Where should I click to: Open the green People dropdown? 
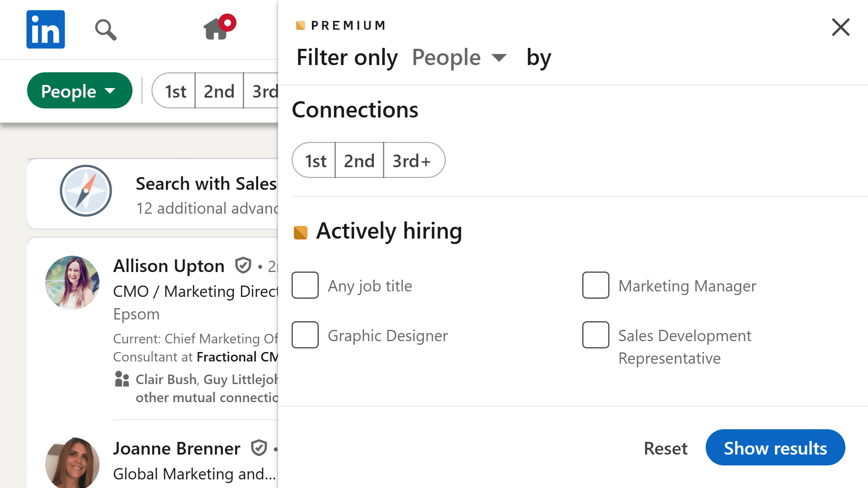80,90
